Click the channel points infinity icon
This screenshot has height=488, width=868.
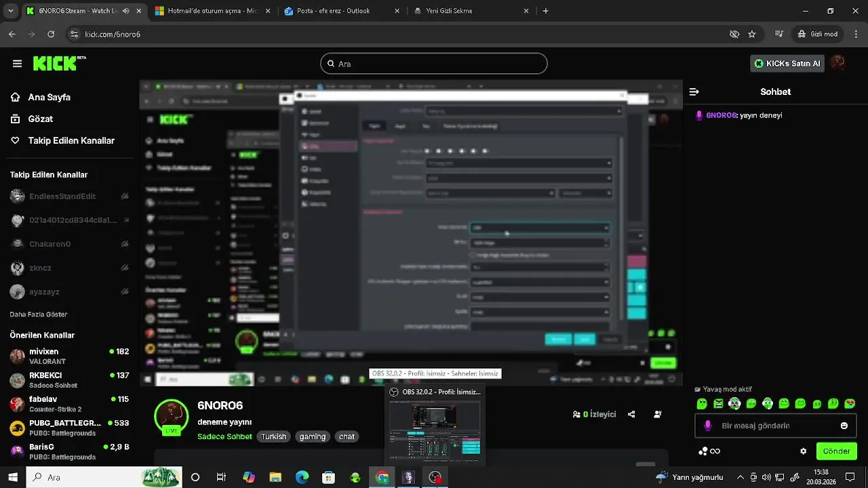tap(709, 451)
